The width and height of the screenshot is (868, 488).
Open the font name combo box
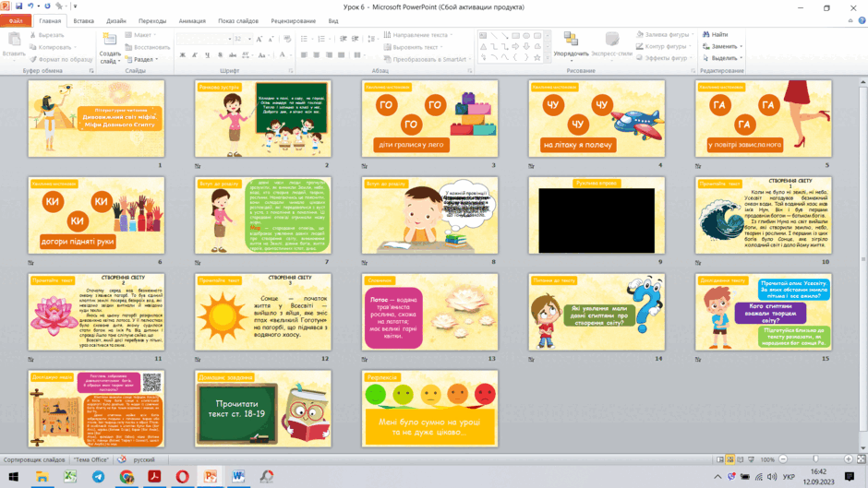[204, 39]
